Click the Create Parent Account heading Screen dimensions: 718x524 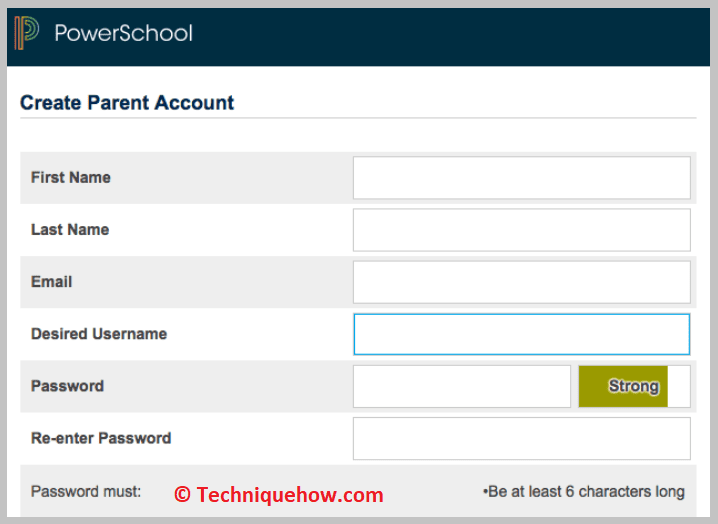pyautogui.click(x=127, y=102)
